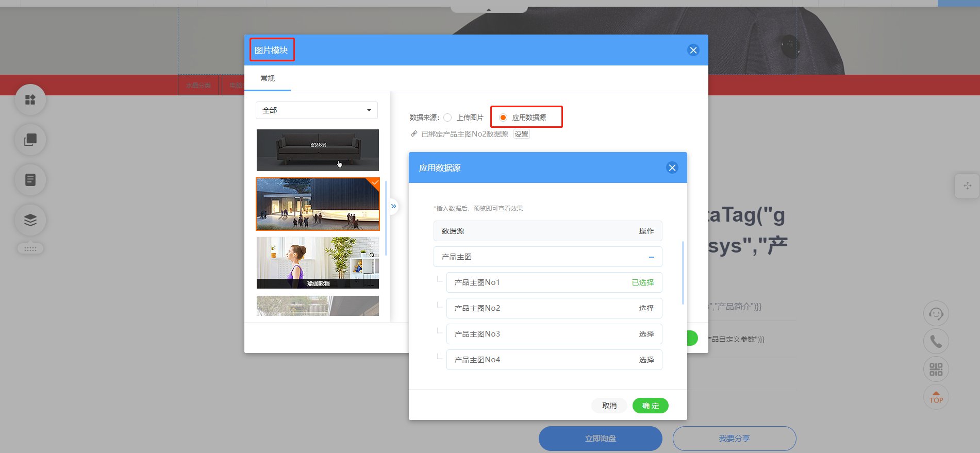Image resolution: width=980 pixels, height=453 pixels.
Task: Switch to the 常规 tab
Action: click(x=268, y=78)
